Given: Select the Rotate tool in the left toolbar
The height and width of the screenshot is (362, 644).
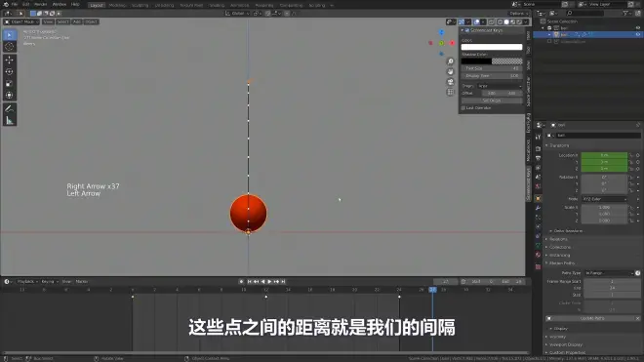Looking at the screenshot, I should pyautogui.click(x=9, y=71).
